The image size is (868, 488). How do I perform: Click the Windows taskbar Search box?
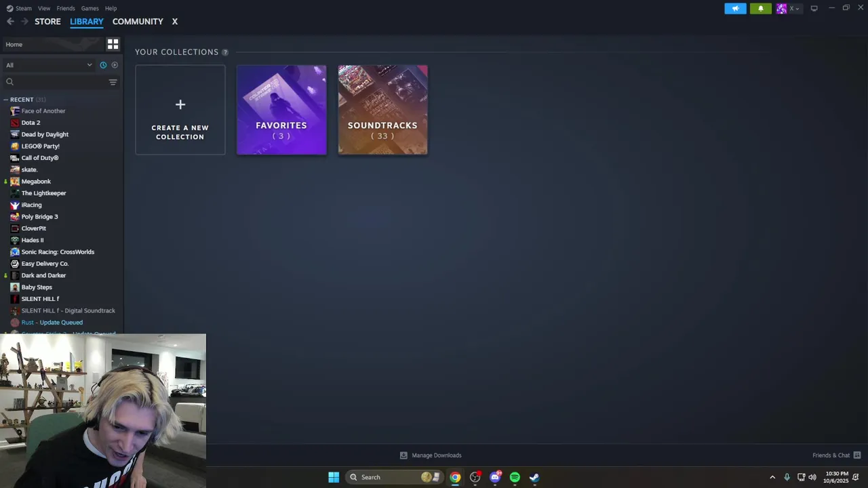[x=393, y=477]
